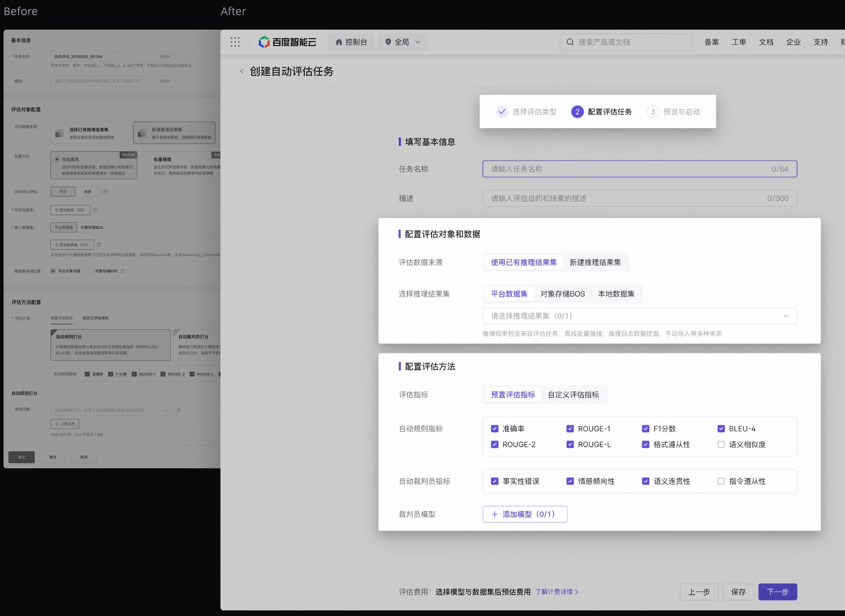Click step 3 circle 预览与启动
845x616 pixels.
click(x=652, y=112)
